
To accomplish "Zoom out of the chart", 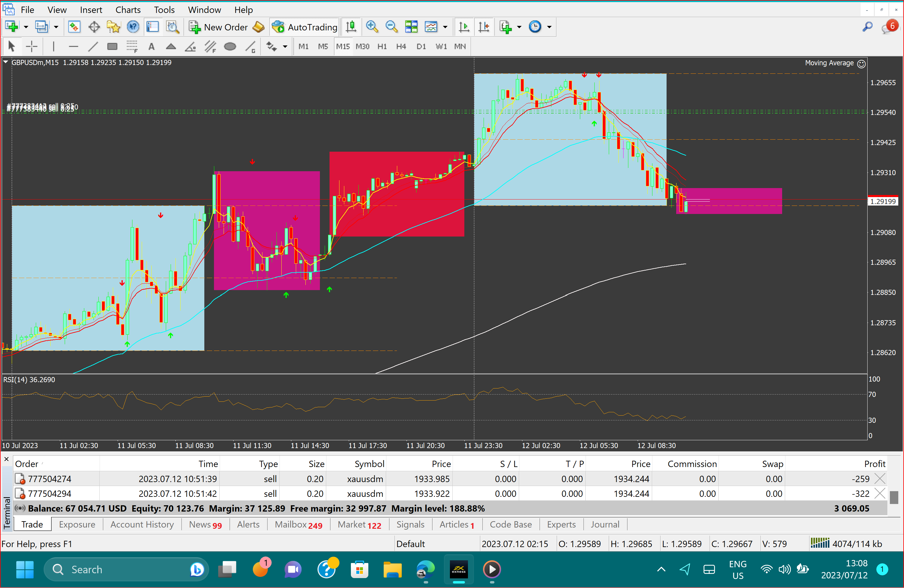I will 391,26.
